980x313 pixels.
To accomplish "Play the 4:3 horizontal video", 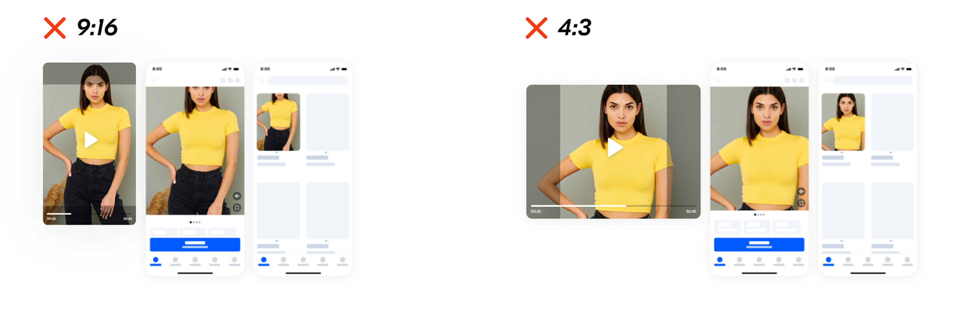I will [615, 147].
